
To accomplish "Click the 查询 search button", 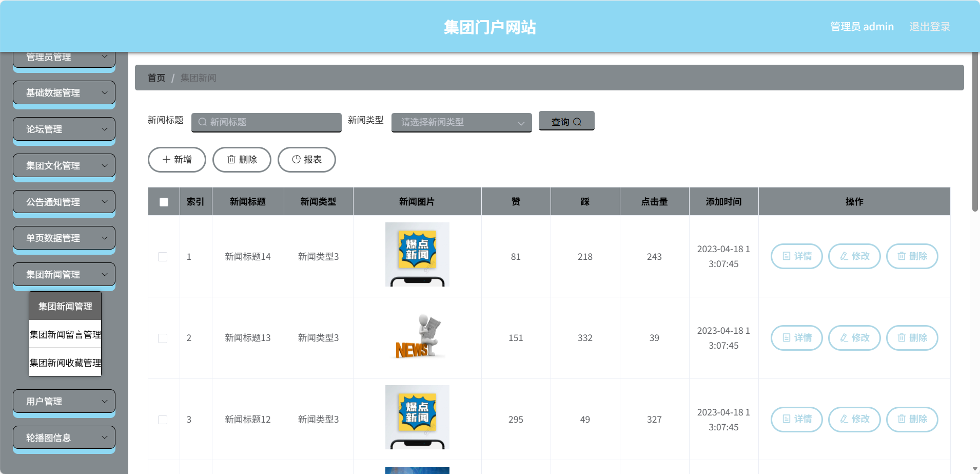I will point(566,121).
